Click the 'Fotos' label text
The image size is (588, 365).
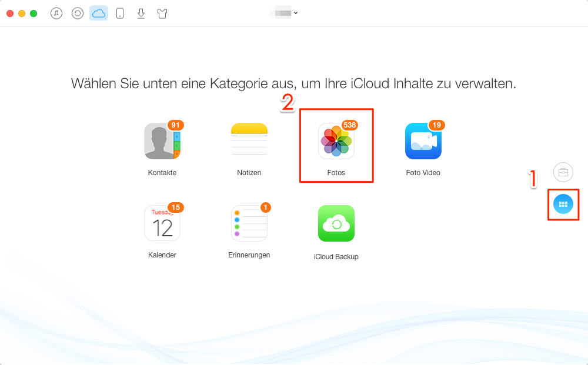point(336,173)
